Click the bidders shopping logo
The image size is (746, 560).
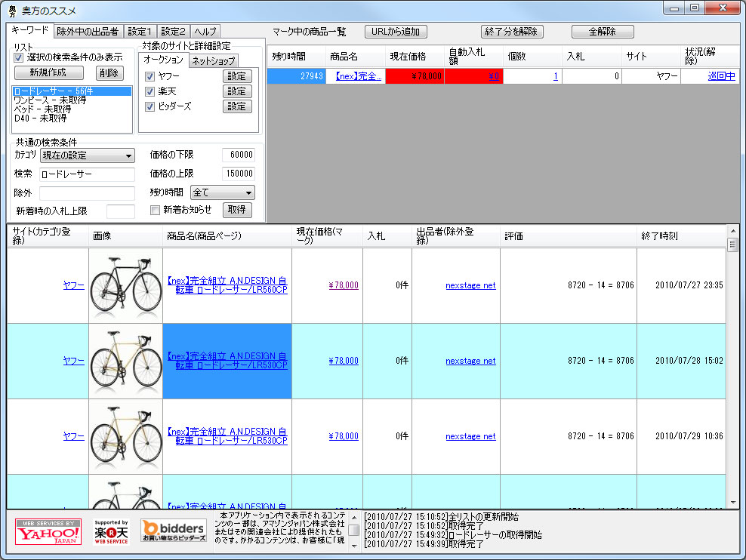coord(172,531)
